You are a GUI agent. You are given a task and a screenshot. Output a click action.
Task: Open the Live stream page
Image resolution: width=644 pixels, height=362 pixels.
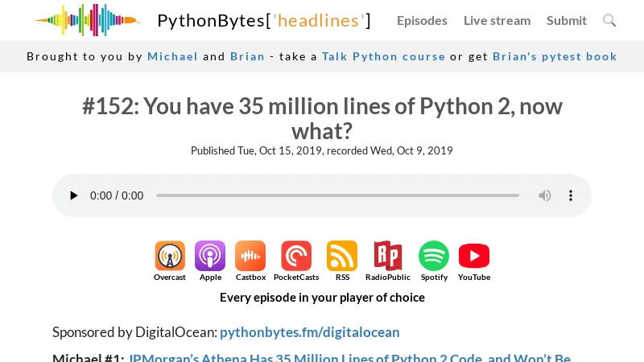[x=497, y=20]
